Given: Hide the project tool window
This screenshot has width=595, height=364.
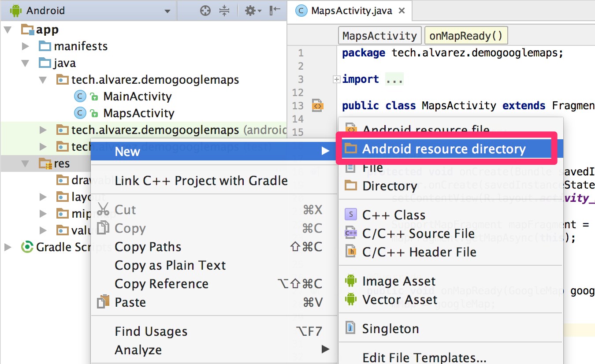Looking at the screenshot, I should [275, 11].
